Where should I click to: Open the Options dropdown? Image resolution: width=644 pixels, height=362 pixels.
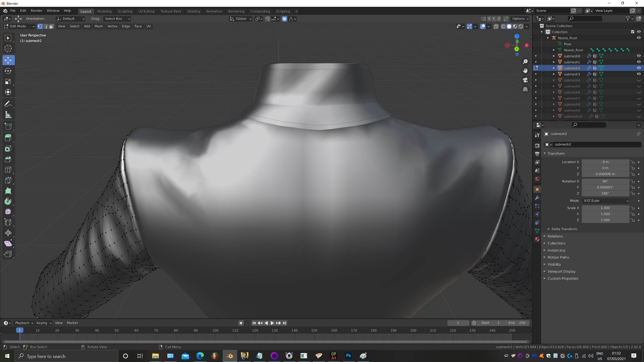click(x=520, y=19)
